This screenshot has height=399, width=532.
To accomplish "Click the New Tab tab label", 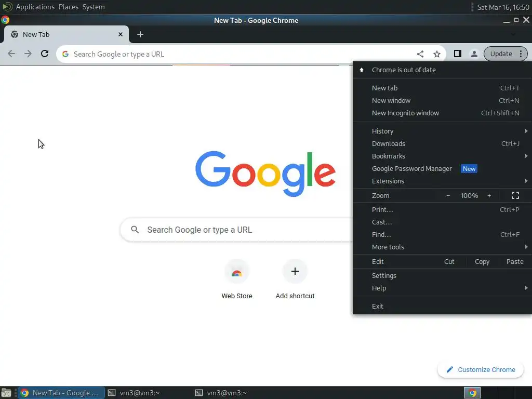I will click(x=36, y=34).
